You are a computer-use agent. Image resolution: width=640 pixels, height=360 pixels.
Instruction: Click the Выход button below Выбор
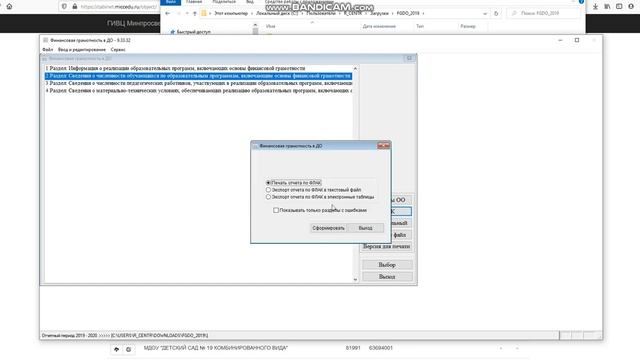tap(387, 277)
